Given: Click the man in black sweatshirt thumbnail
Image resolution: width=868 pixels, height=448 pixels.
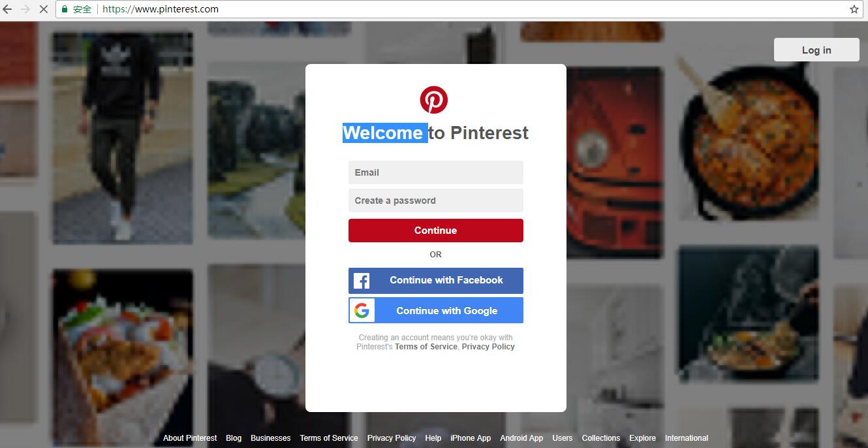Looking at the screenshot, I should point(123,138).
